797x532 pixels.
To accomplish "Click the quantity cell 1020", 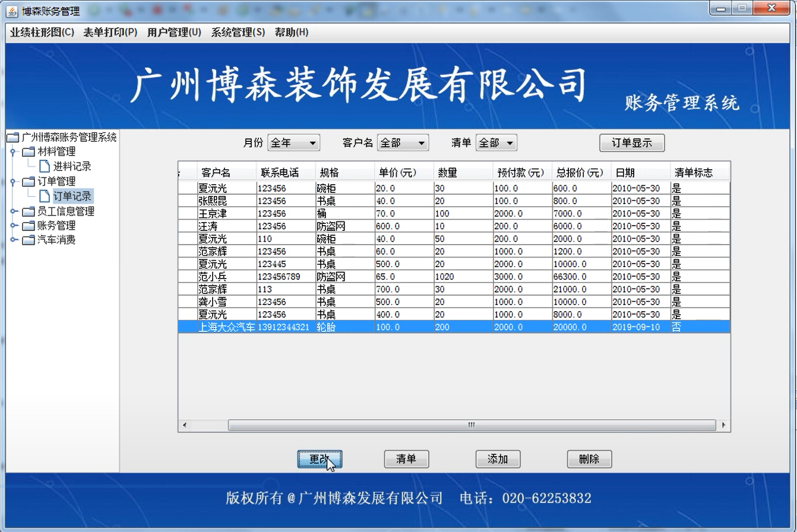I will pos(463,277).
